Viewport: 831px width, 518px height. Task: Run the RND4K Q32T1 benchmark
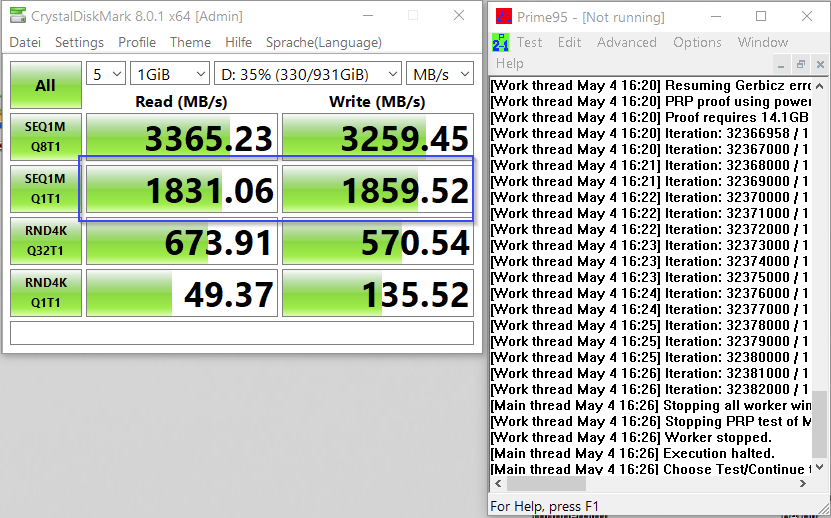point(46,241)
